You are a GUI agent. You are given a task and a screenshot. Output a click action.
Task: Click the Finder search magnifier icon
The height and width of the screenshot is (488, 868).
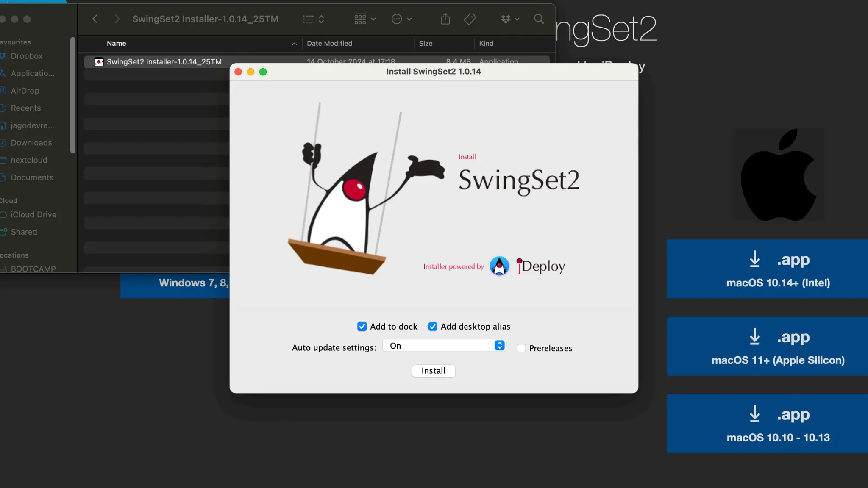pos(539,19)
